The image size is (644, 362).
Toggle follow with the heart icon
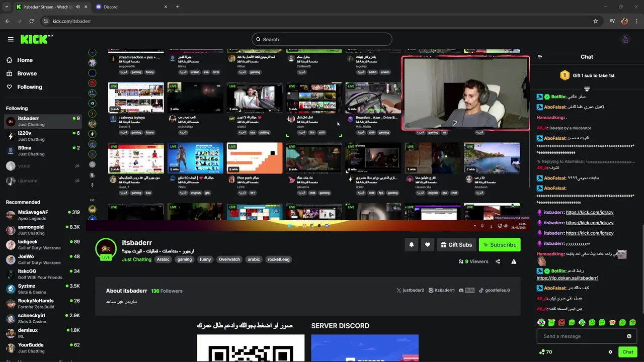point(427,245)
